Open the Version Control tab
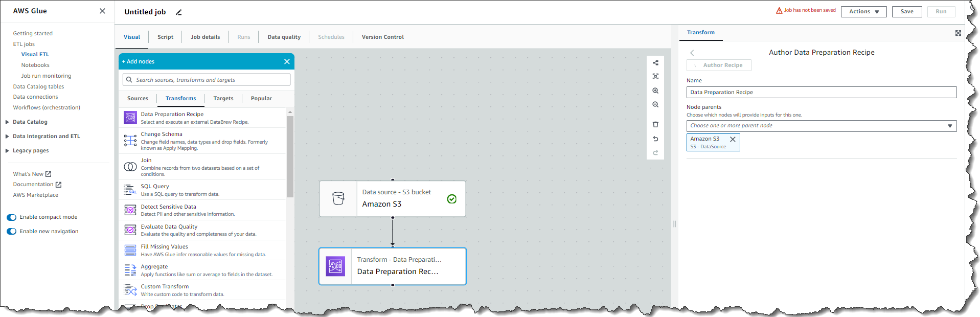 coord(383,37)
